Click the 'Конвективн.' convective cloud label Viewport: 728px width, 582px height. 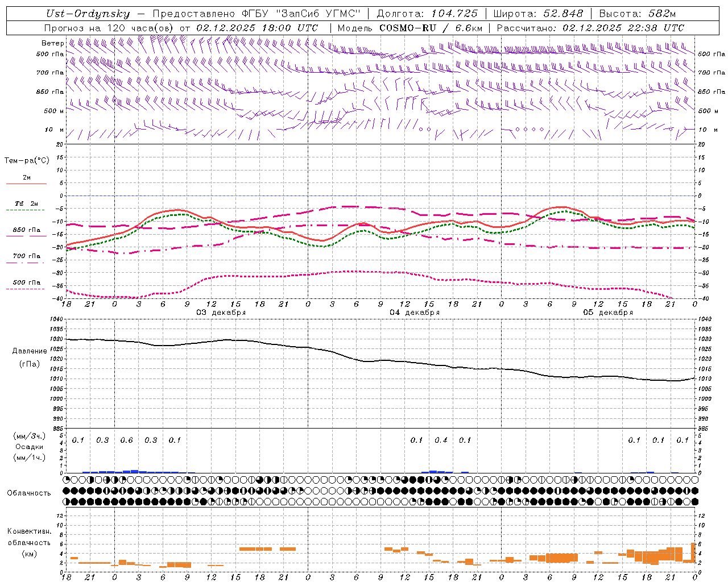(x=30, y=531)
